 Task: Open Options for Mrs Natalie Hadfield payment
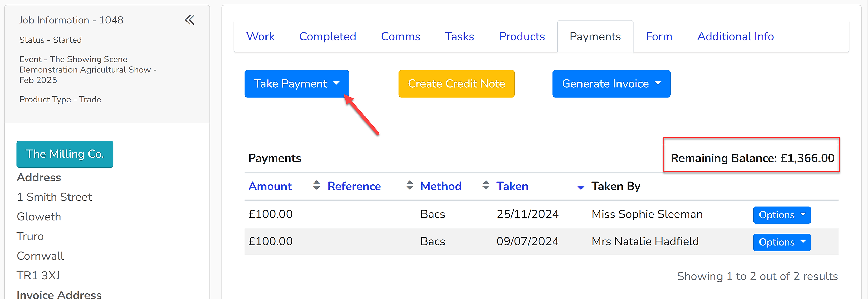(x=782, y=242)
